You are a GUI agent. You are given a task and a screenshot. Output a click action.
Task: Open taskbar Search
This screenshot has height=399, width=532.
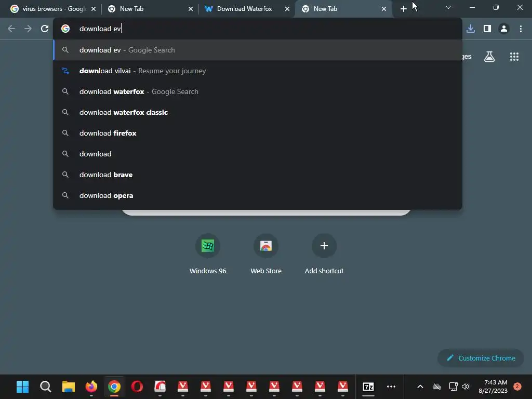click(46, 387)
